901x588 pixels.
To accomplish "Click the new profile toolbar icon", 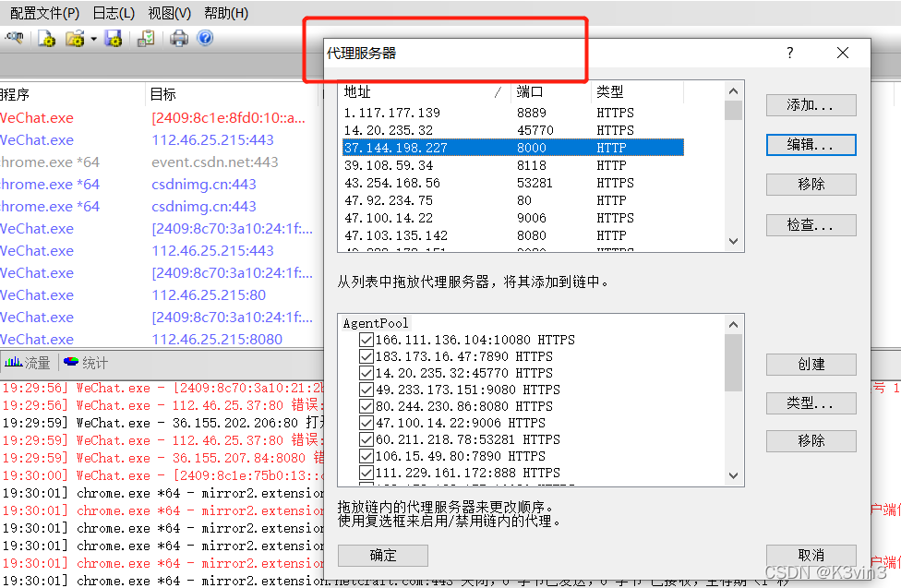I will coord(46,39).
